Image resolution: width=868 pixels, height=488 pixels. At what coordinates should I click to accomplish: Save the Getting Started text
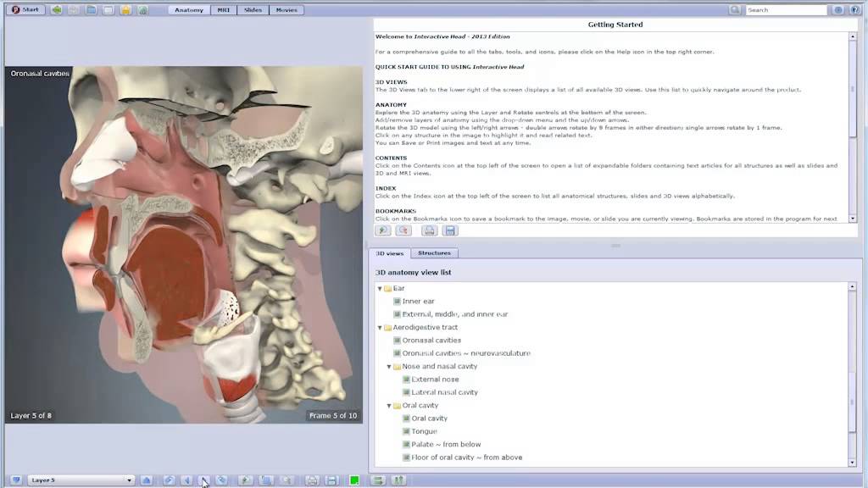coord(450,230)
